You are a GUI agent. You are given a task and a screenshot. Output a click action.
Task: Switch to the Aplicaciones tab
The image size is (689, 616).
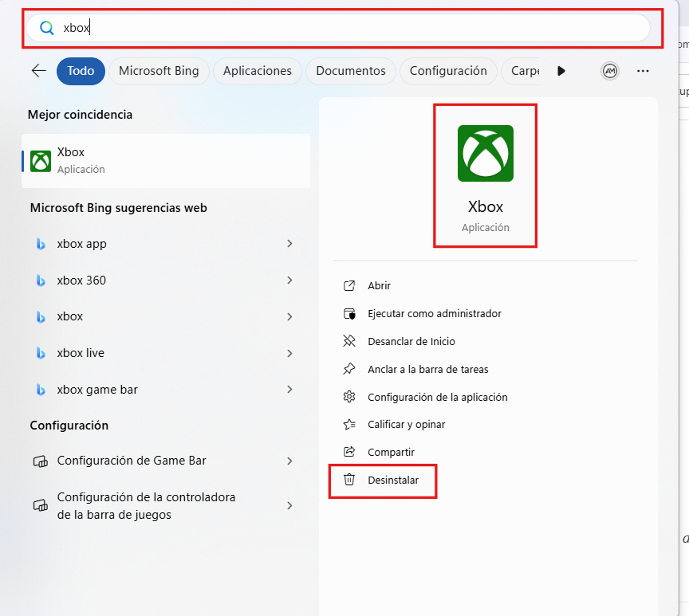(257, 71)
